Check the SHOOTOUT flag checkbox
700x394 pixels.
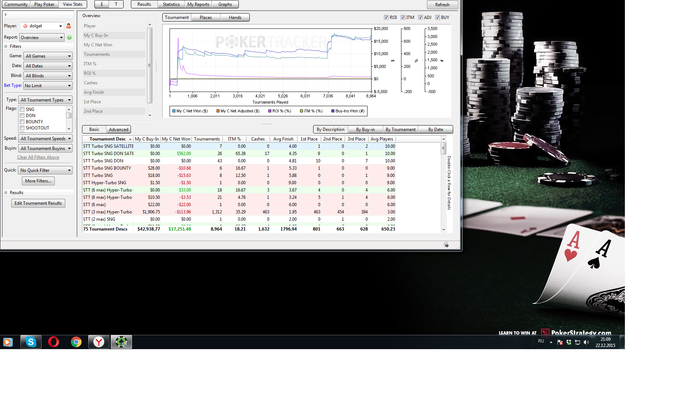click(x=22, y=128)
